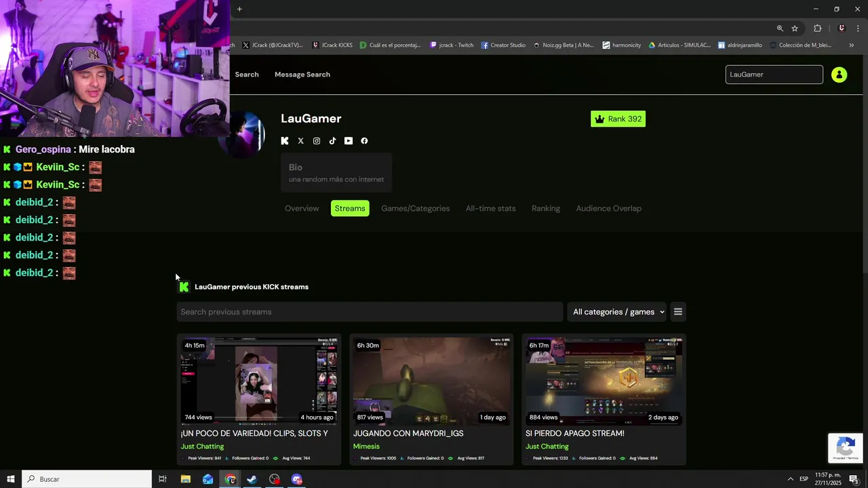Open the Noiz.gg Beta bookmark
The image size is (868, 488).
click(563, 45)
